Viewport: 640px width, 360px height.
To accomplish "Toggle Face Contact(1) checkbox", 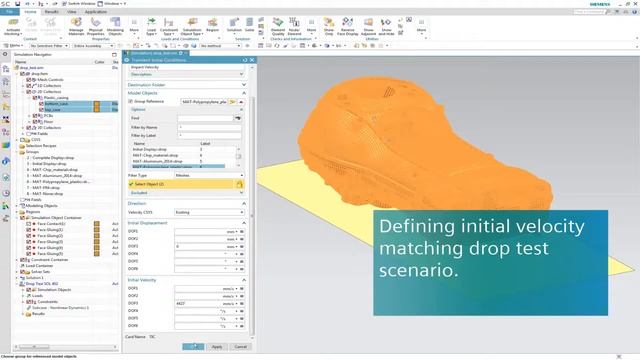I will click(29, 224).
